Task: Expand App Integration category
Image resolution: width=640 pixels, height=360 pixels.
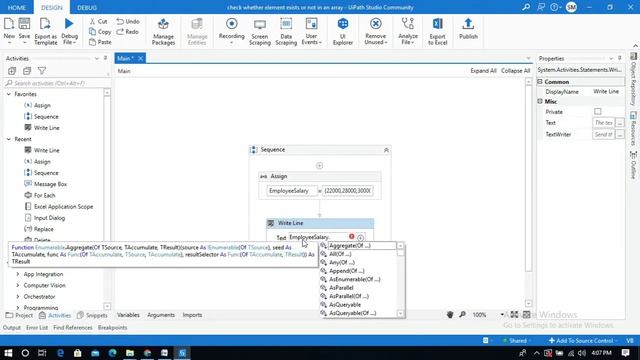Action: click(18, 274)
